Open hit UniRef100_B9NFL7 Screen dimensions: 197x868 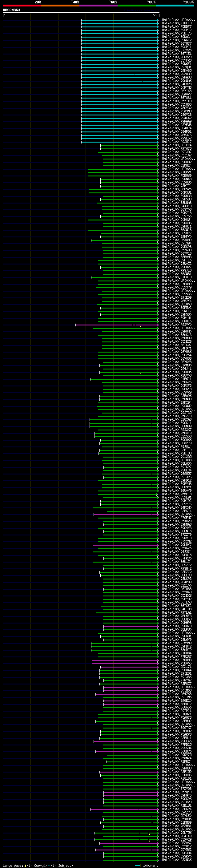pyautogui.click(x=176, y=311)
